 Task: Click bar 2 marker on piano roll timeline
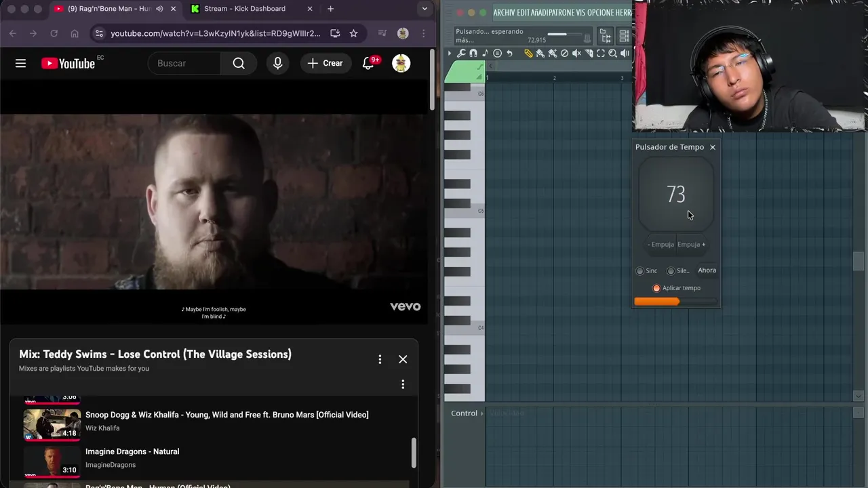[554, 78]
